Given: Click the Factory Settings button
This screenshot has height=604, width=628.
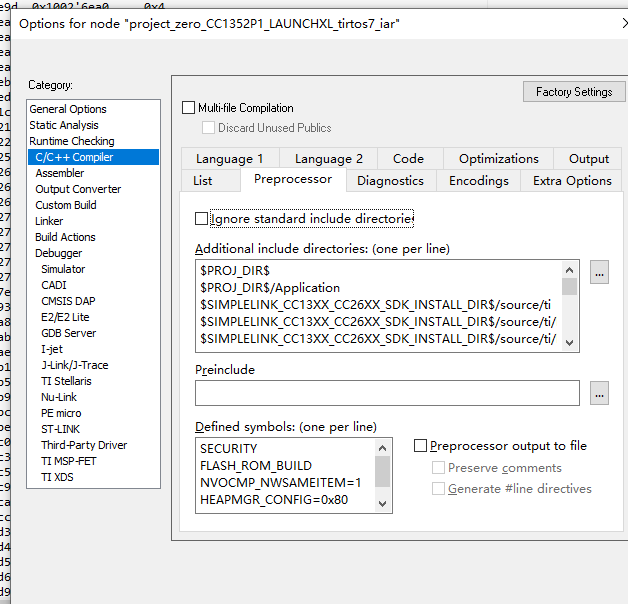Looking at the screenshot, I should click(x=573, y=92).
